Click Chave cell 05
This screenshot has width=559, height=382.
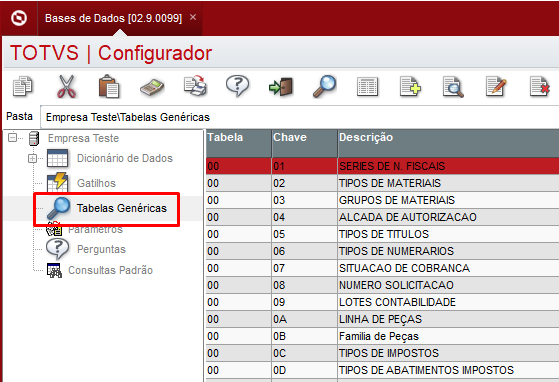coord(304,234)
